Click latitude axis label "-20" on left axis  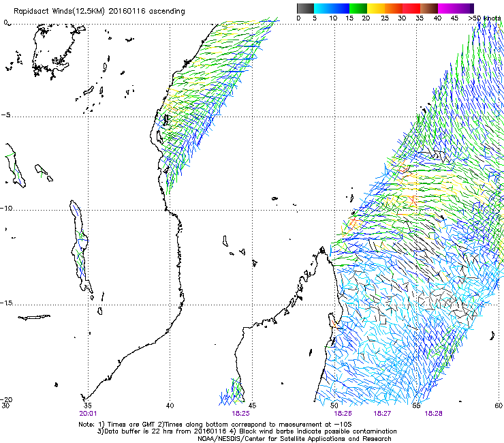click(6, 399)
